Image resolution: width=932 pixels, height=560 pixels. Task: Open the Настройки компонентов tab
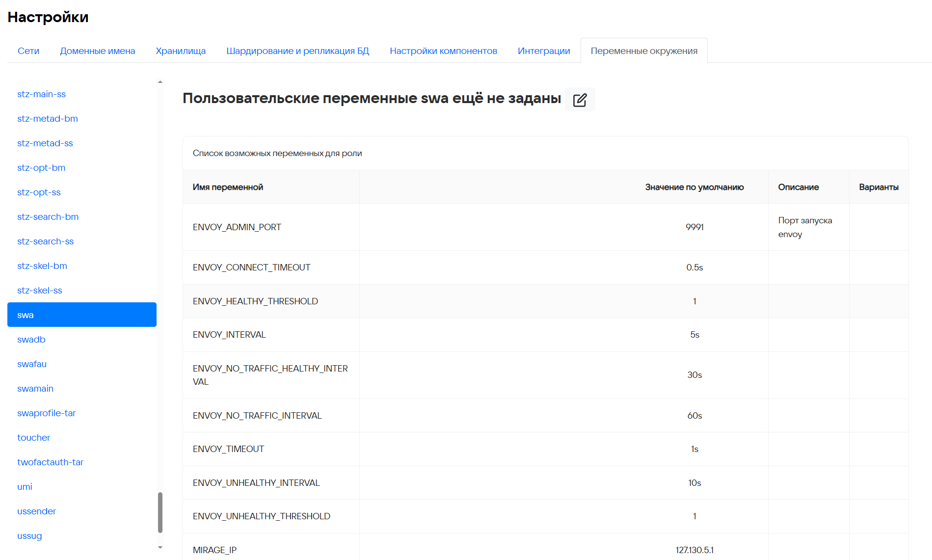point(443,51)
